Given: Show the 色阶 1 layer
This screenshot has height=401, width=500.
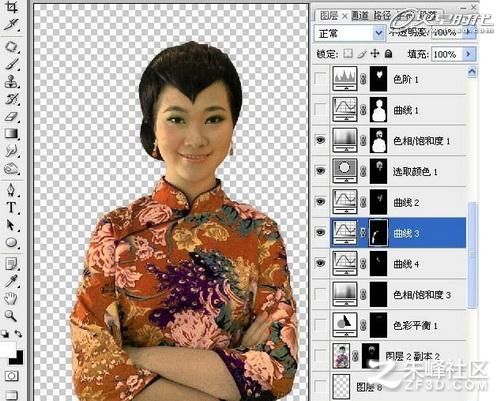Looking at the screenshot, I should point(320,79).
